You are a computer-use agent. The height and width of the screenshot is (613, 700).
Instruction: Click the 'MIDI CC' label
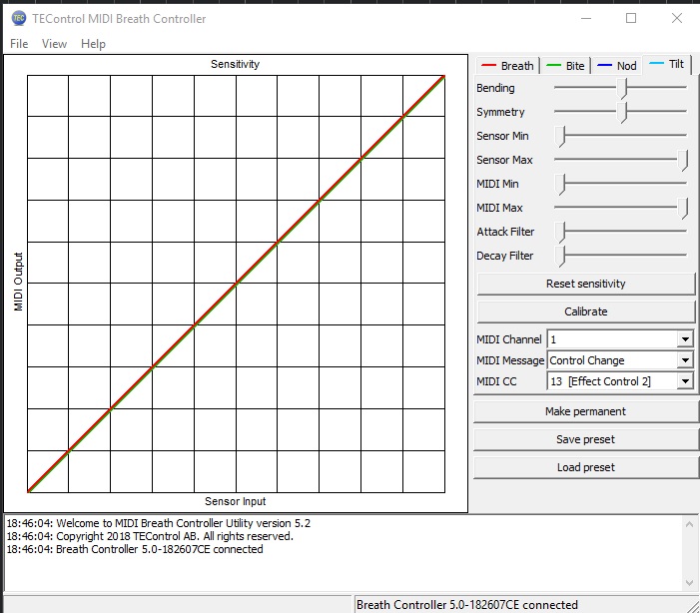pos(496,381)
